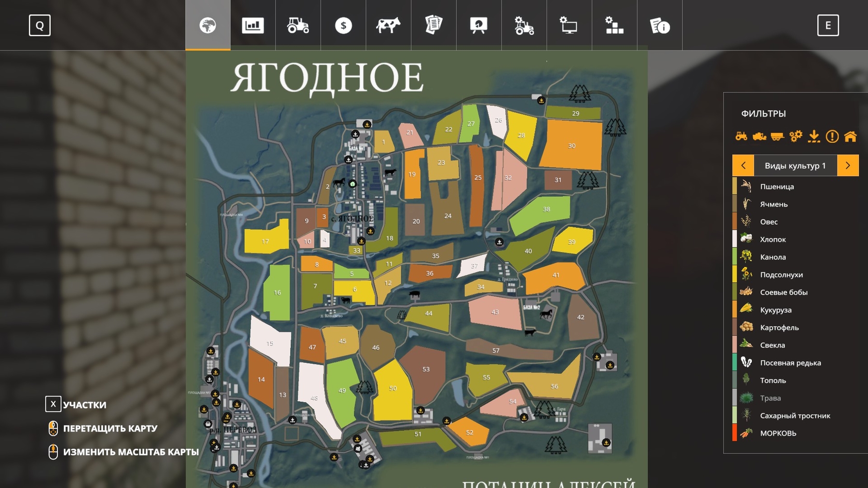Toggle the house buildings map filter
The image size is (868, 488).
[x=851, y=136]
